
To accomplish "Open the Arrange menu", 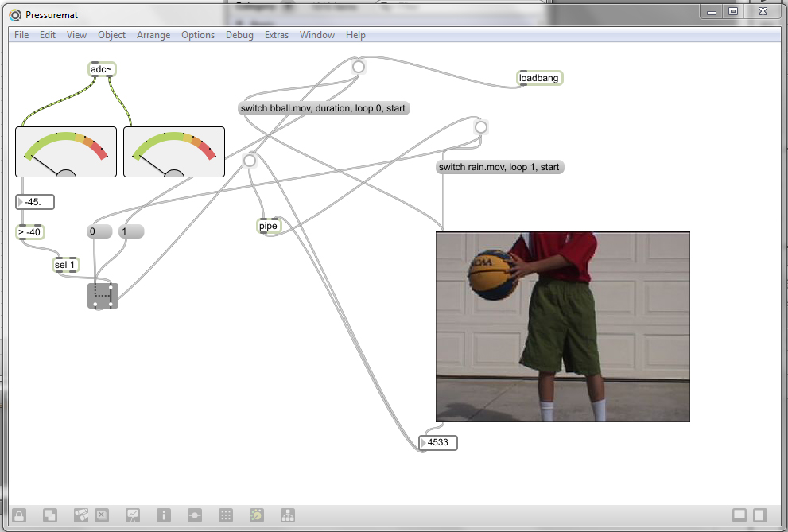I will 153,35.
